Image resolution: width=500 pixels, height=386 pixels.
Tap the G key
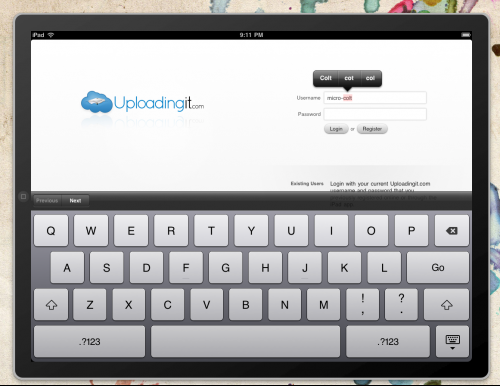coord(226,268)
